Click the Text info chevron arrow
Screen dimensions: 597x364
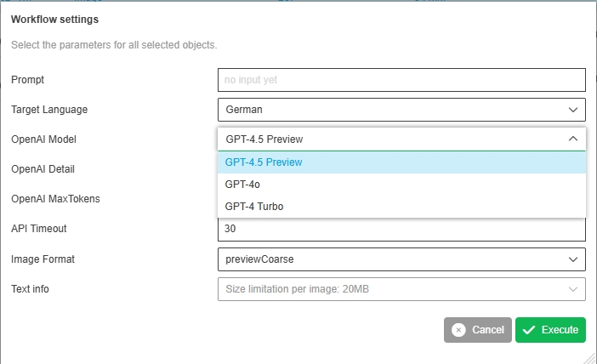(572, 289)
